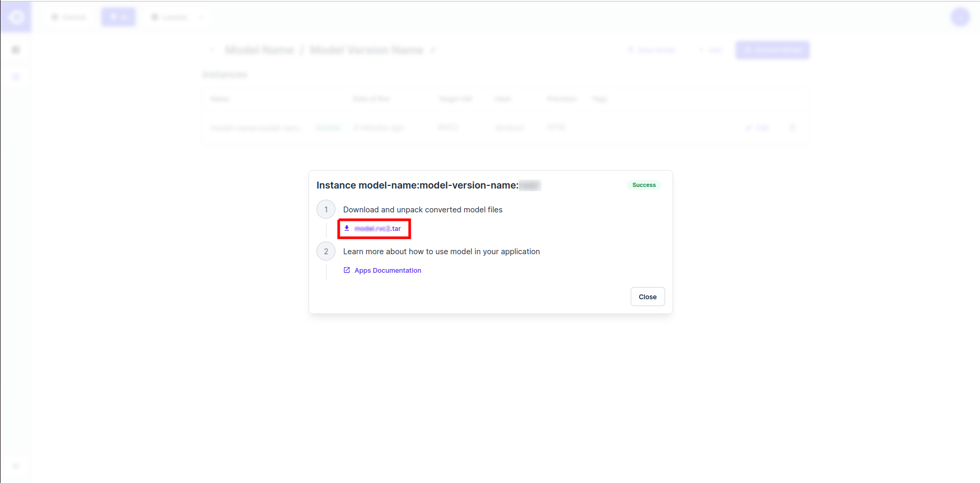This screenshot has height=483, width=980.
Task: Click the Edit link in the blurred instance row
Action: pyautogui.click(x=758, y=128)
